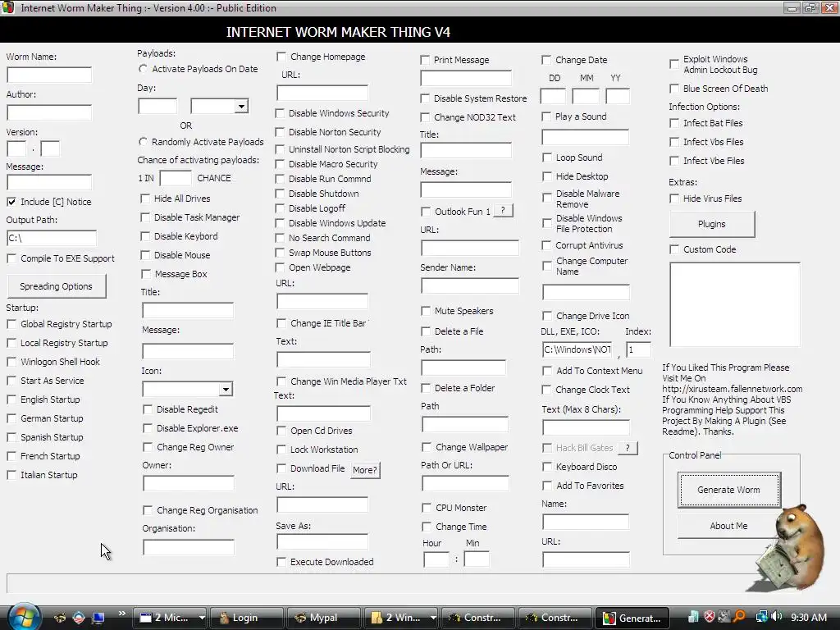Click the Outlook Fun ? help button
This screenshot has width=840, height=630.
click(x=503, y=211)
